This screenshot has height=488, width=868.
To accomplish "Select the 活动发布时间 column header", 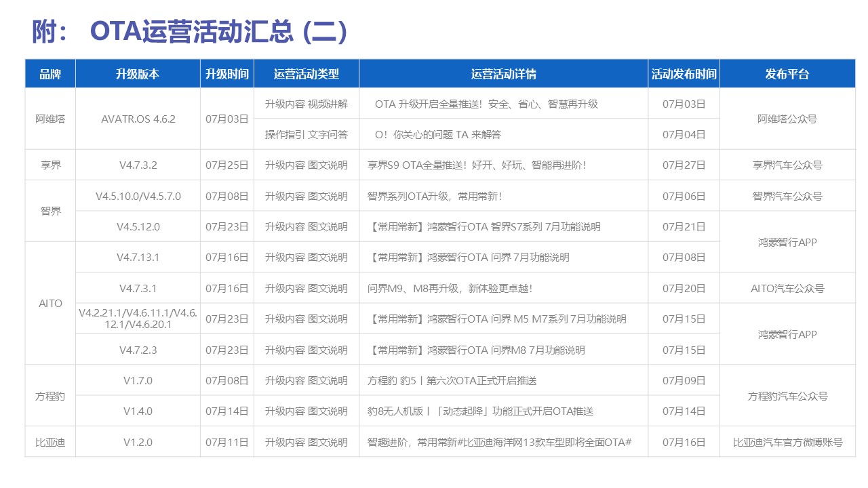I will (684, 74).
